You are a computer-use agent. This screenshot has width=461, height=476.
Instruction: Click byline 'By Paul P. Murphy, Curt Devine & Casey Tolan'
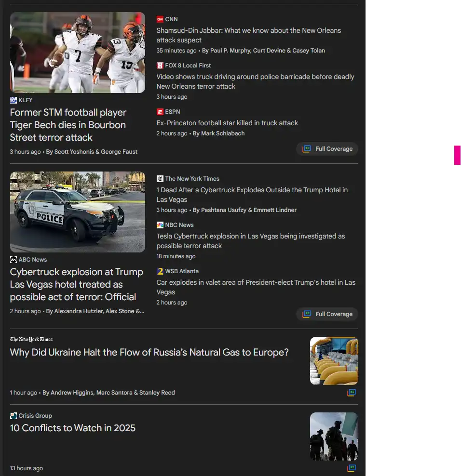[263, 51]
